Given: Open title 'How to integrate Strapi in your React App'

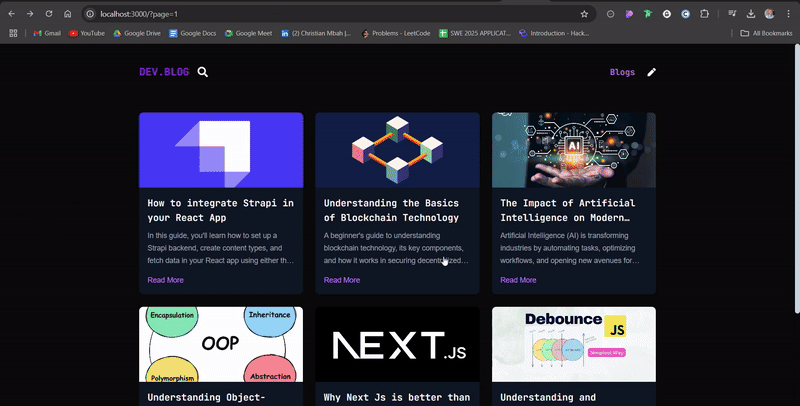Looking at the screenshot, I should (220, 210).
